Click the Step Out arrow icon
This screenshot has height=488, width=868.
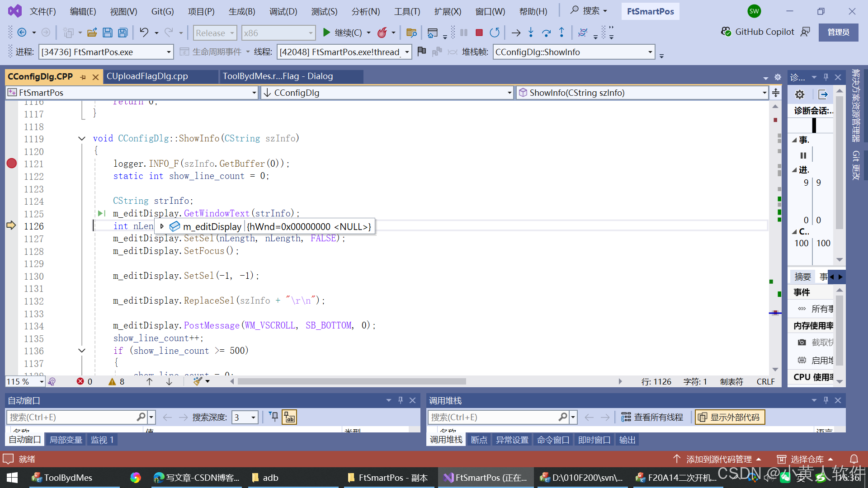pos(561,33)
